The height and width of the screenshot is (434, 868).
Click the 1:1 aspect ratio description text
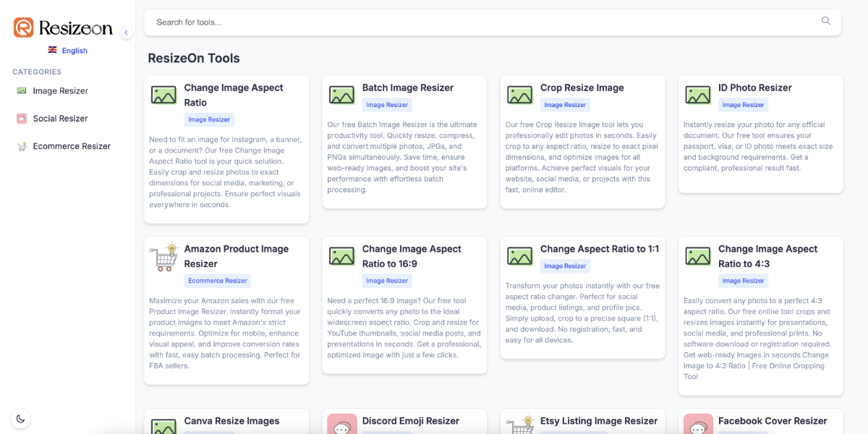tap(582, 312)
